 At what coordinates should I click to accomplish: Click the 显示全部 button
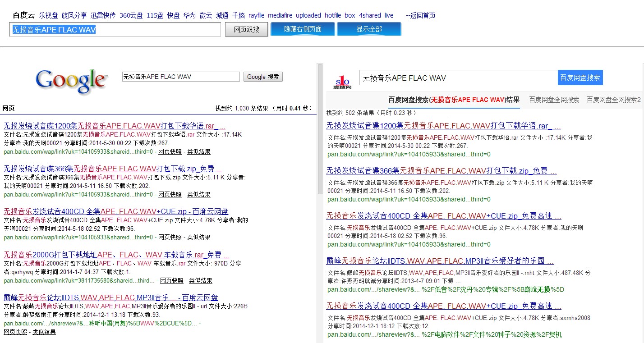point(369,29)
